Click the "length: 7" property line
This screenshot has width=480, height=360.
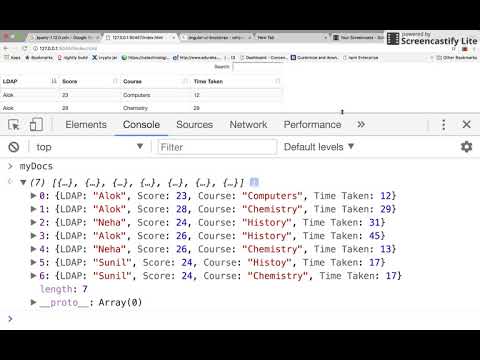pos(64,289)
